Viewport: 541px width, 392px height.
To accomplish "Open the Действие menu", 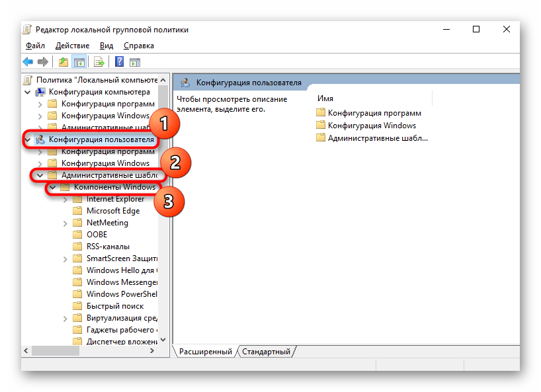I will coord(72,46).
